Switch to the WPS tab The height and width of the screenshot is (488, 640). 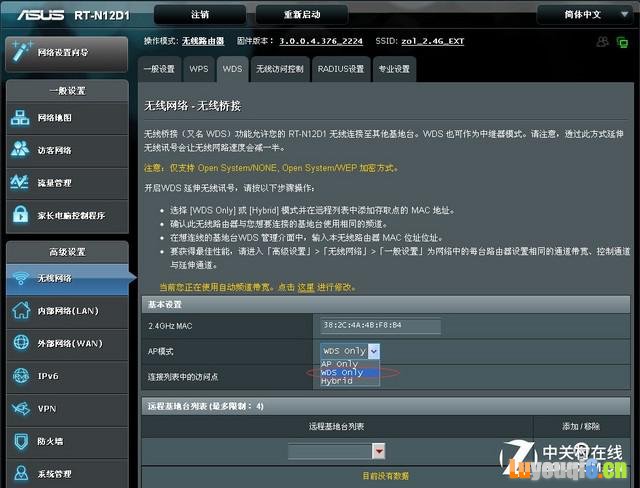(x=199, y=69)
